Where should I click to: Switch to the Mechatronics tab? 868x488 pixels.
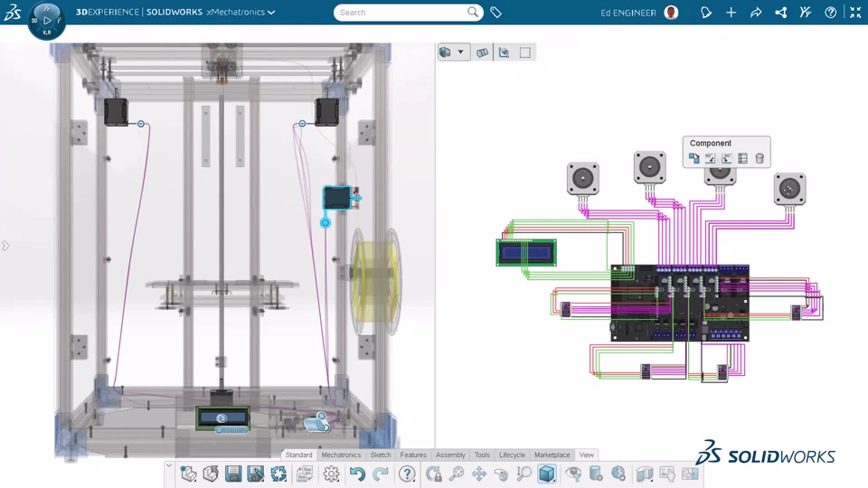341,455
